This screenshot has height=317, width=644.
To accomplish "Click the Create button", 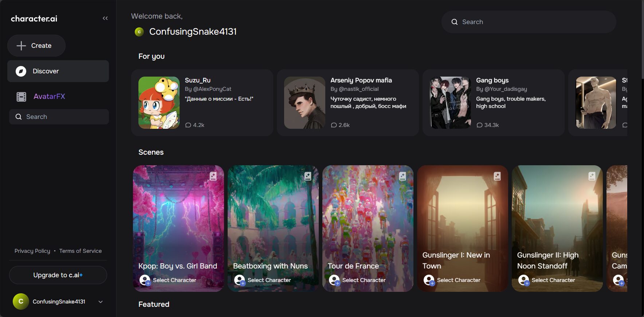I will point(36,46).
